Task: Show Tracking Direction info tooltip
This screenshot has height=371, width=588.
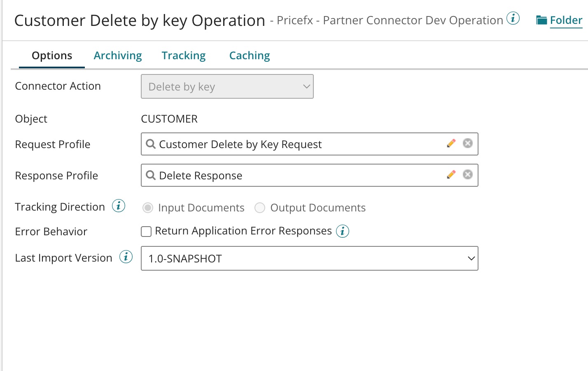Action: 119,206
